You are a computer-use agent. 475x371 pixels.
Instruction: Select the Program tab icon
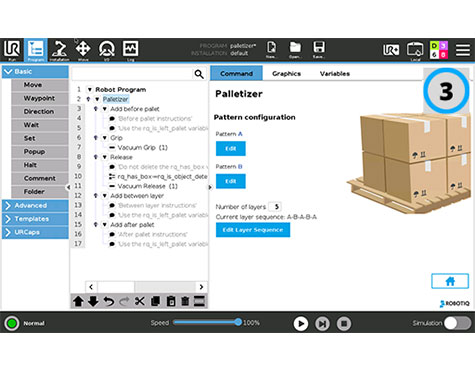tap(35, 50)
